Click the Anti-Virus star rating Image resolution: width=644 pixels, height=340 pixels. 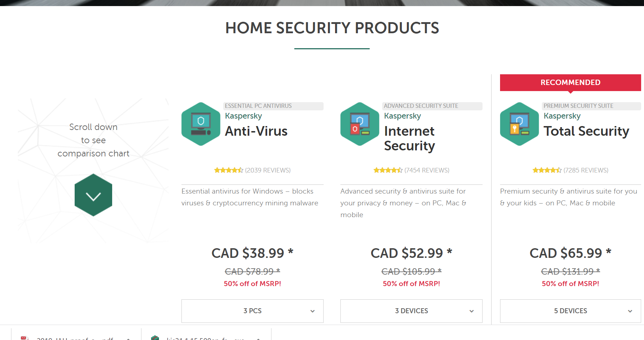(x=229, y=170)
